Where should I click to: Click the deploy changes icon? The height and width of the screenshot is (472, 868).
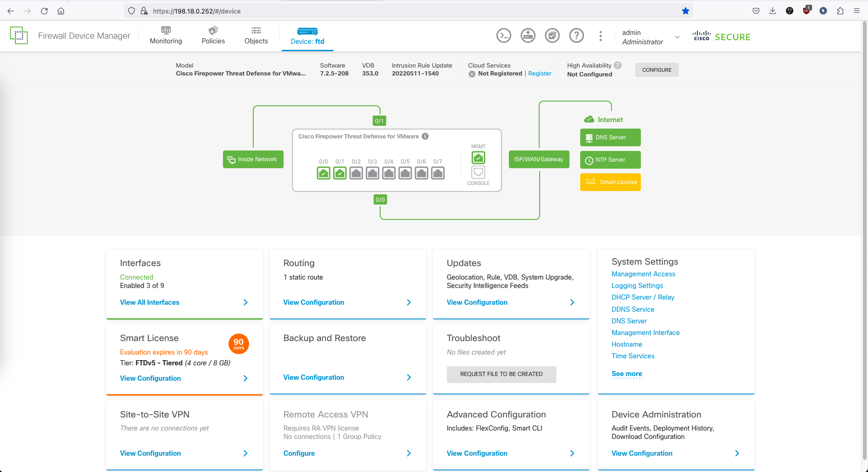pyautogui.click(x=528, y=35)
